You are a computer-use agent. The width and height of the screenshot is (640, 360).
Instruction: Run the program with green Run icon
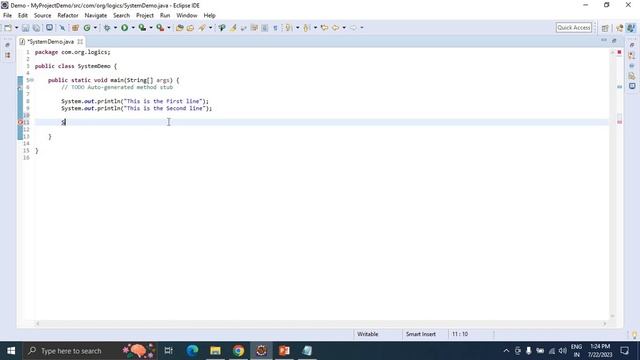tap(124, 28)
